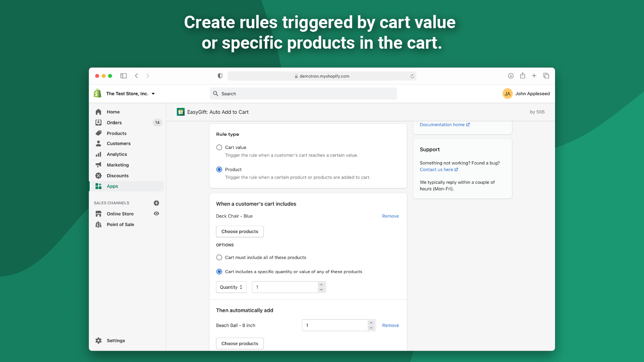Open the browser downloads icon

[511, 76]
